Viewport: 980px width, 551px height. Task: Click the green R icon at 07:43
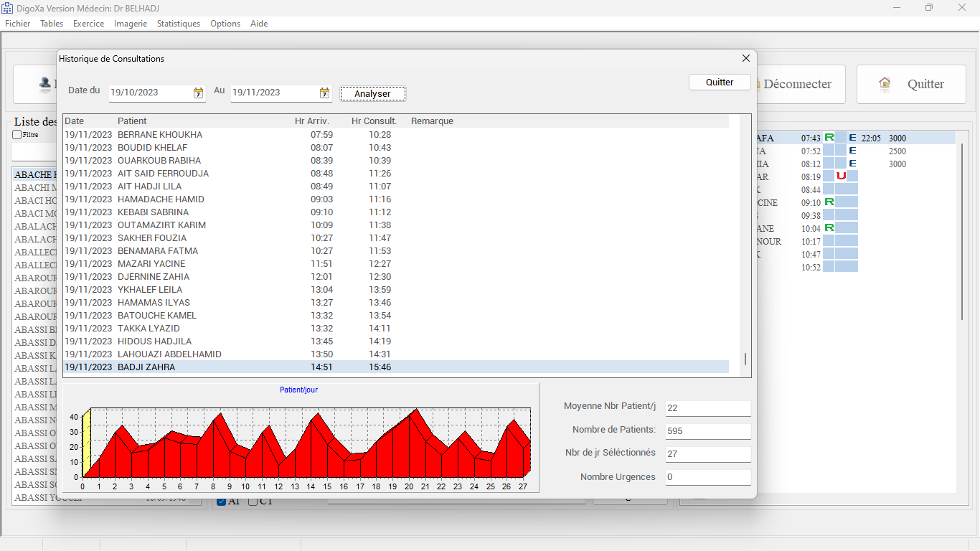pos(829,138)
